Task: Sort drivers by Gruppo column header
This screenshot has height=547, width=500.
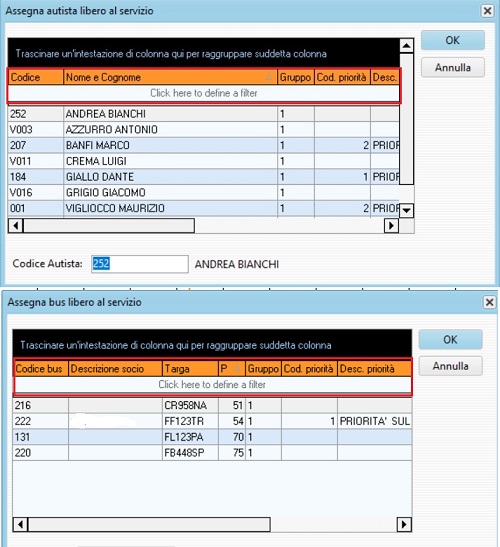Action: (x=296, y=77)
